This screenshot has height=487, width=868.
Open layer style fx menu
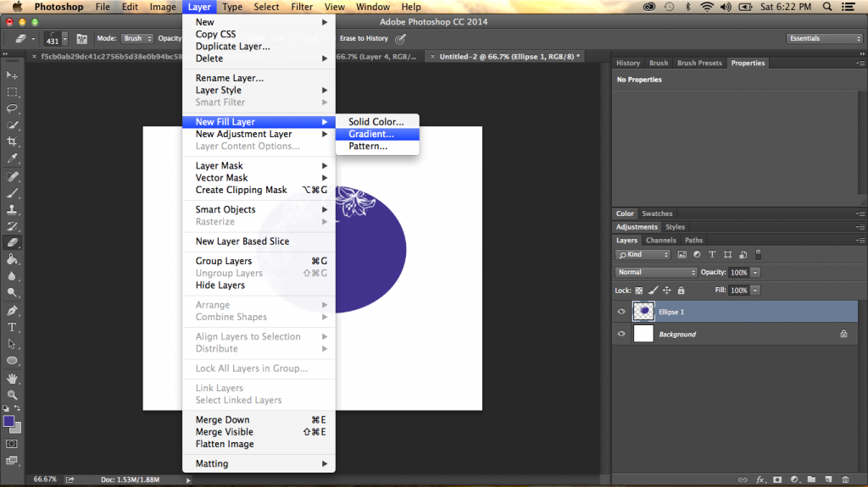coord(760,479)
